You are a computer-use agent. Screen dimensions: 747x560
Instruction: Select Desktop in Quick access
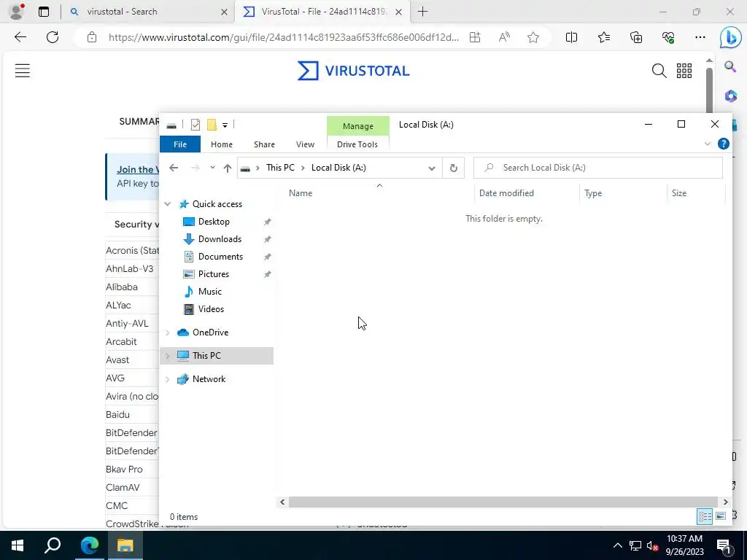[214, 222]
